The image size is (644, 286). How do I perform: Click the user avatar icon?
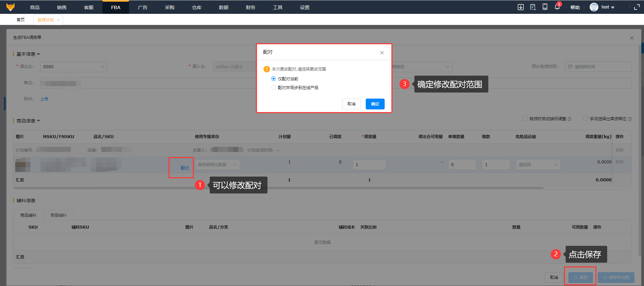594,7
